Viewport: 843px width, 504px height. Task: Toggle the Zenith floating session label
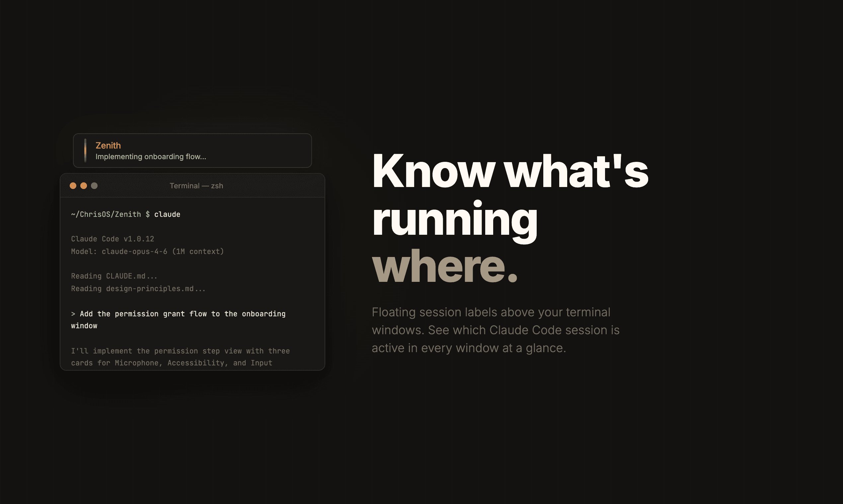click(192, 151)
